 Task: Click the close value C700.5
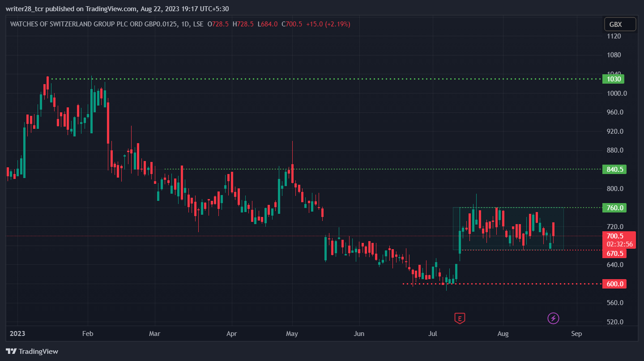click(x=292, y=24)
